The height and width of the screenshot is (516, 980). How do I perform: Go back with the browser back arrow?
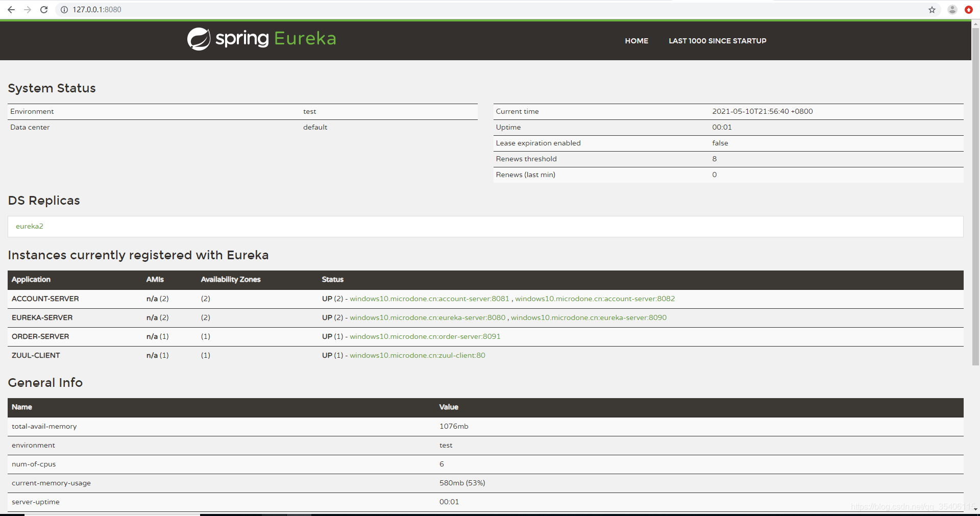tap(11, 10)
